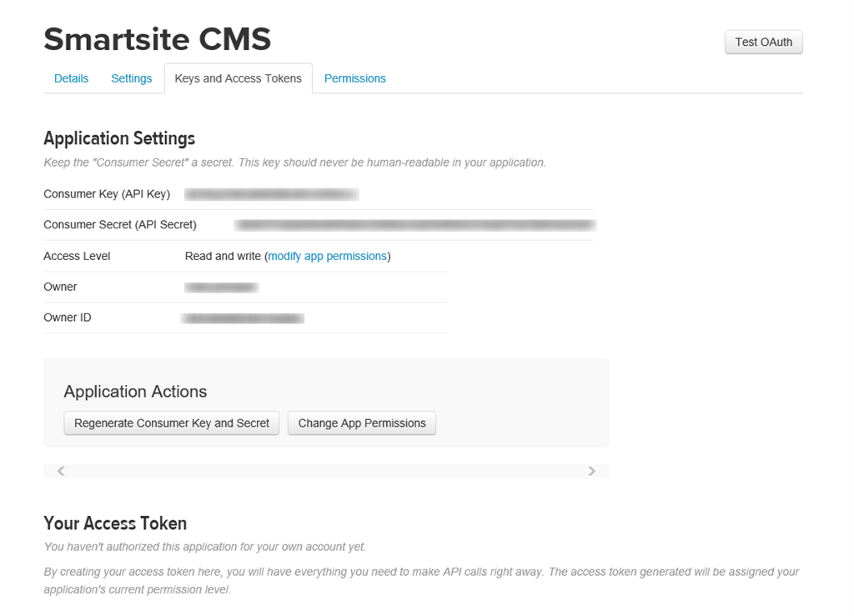Screen dimensions: 854x616
Task: Switch to the Settings tab
Action: [x=131, y=78]
